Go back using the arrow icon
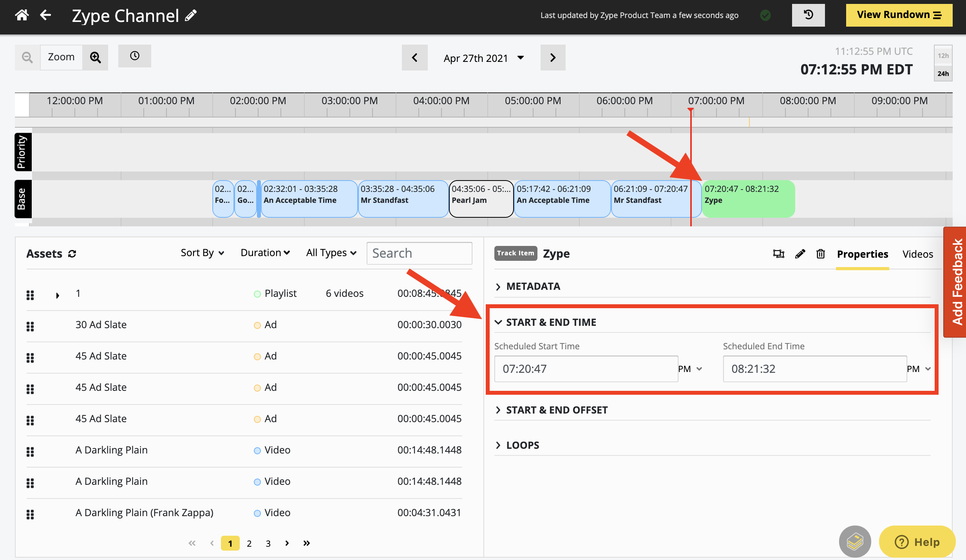 [x=45, y=15]
